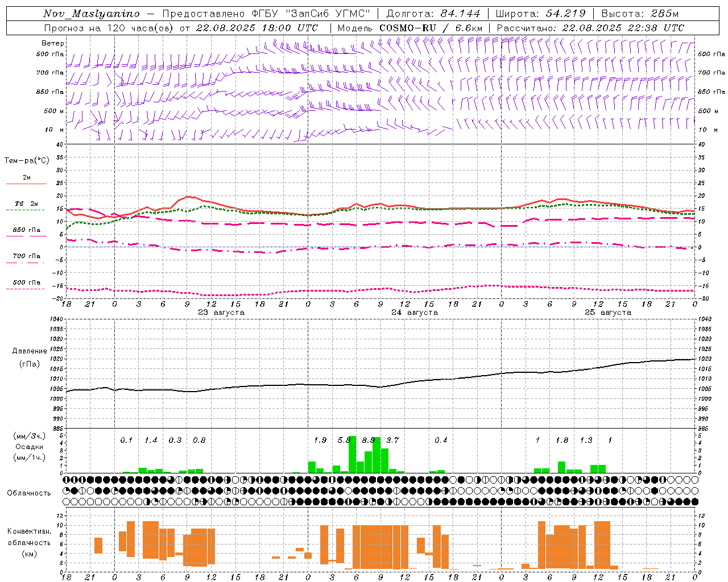This screenshot has height=582, width=728.
Task: Click the 3-hour precipitation value 1.8
Action: (562, 440)
